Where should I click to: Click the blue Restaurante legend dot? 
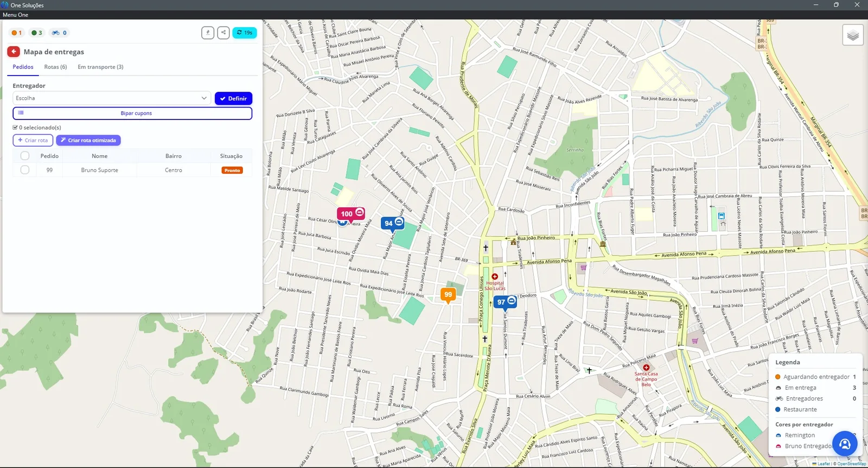778,409
